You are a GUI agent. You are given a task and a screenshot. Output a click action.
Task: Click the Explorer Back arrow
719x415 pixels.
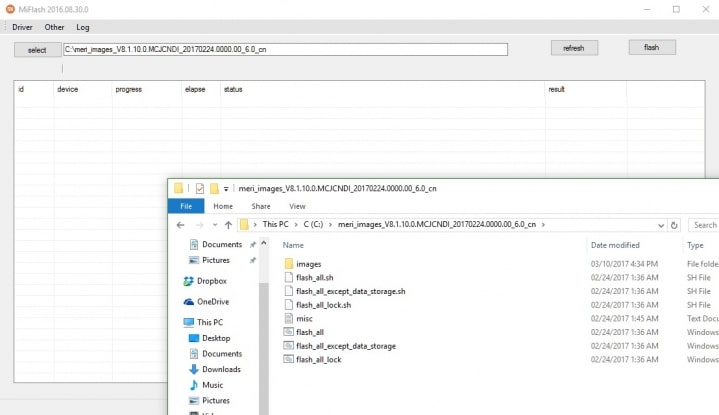pos(181,225)
